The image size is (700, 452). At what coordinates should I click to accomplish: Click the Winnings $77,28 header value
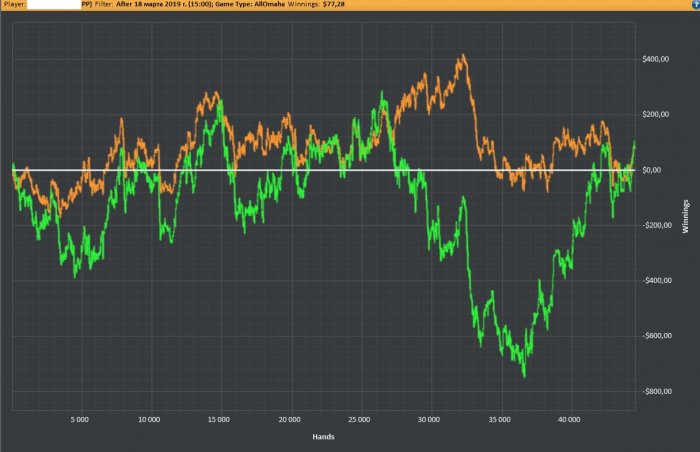316,4
